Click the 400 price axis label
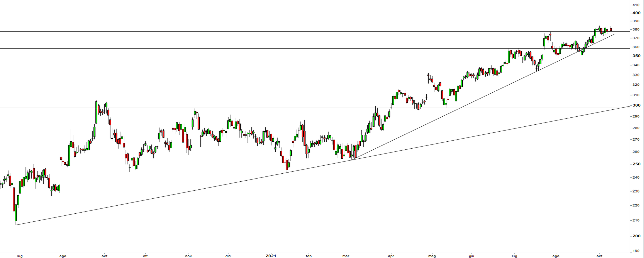This screenshot has height=258, width=644. (x=636, y=13)
